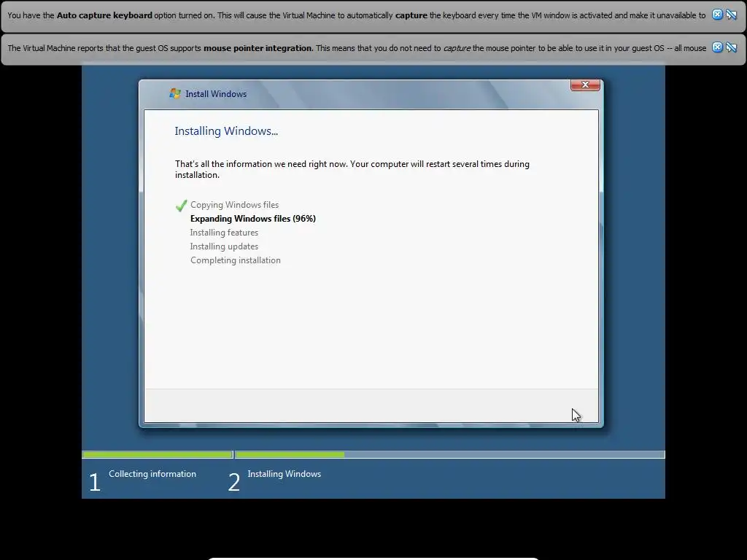Dismiss the Auto capture keyboard notification

click(717, 15)
